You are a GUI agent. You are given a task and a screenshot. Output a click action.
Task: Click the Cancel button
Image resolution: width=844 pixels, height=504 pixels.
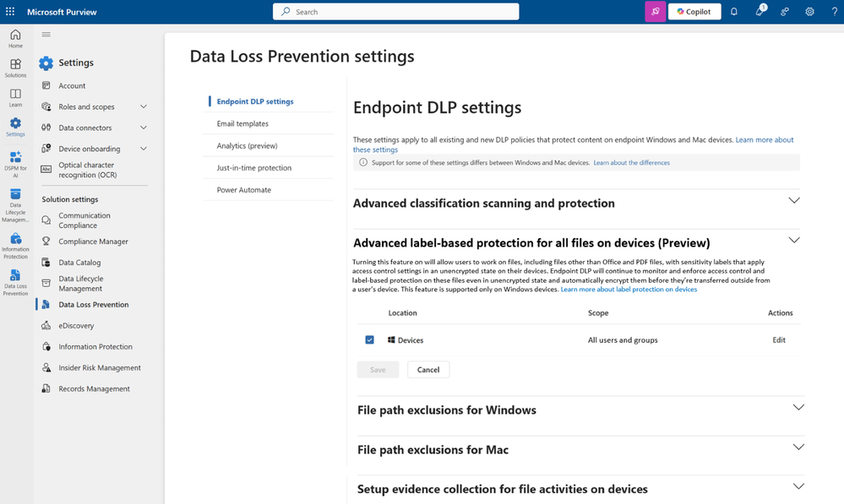point(428,370)
